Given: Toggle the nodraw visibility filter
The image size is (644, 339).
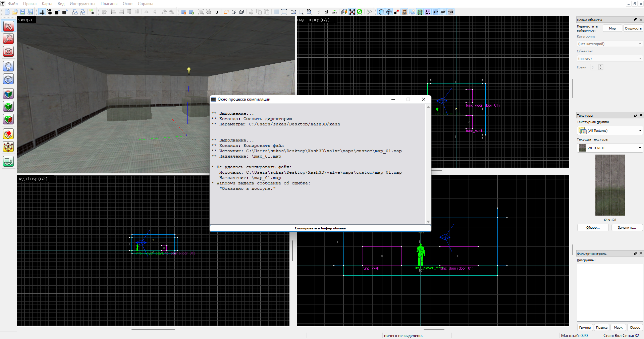Looking at the screenshot, I should [428, 12].
